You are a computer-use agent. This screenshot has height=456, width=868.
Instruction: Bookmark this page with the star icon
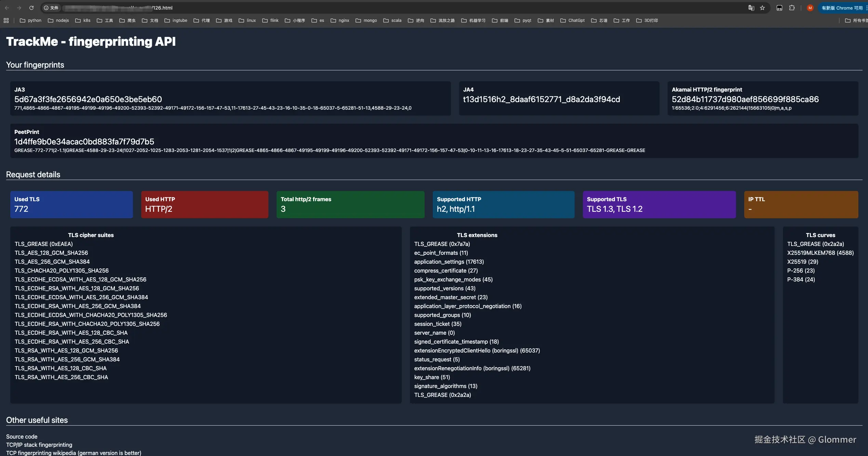coord(762,8)
